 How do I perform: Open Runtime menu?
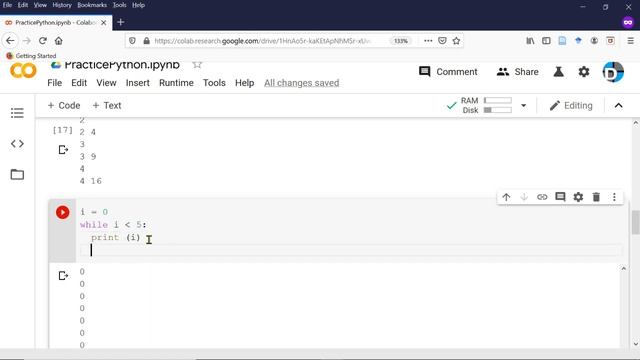[176, 83]
